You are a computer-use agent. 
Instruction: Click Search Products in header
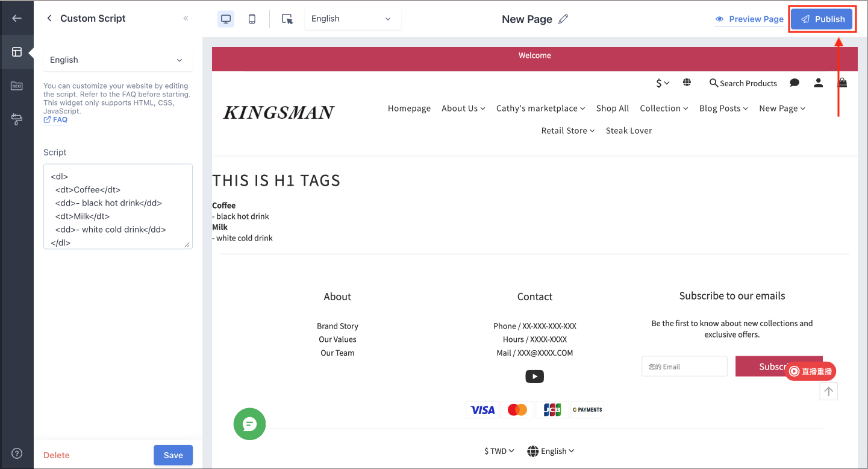tap(743, 83)
